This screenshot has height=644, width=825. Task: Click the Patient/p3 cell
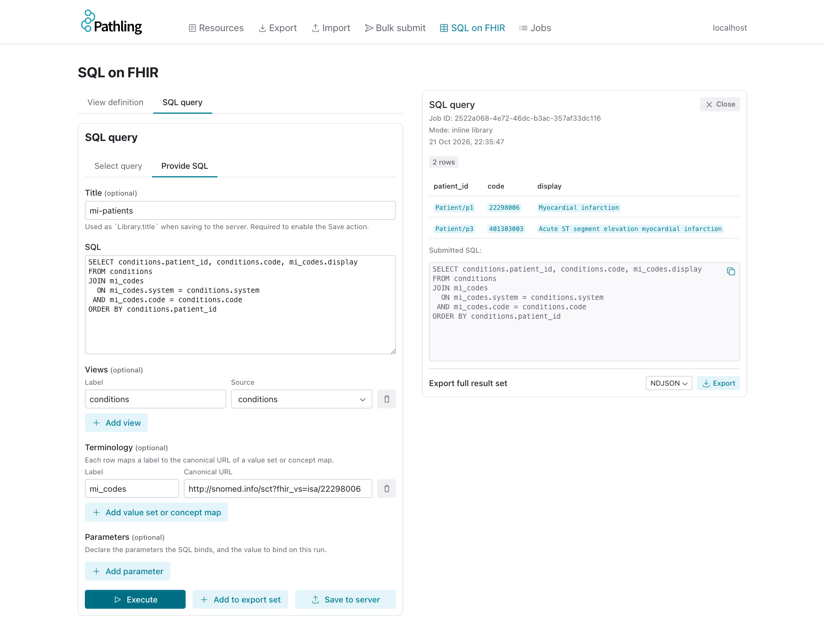(454, 229)
